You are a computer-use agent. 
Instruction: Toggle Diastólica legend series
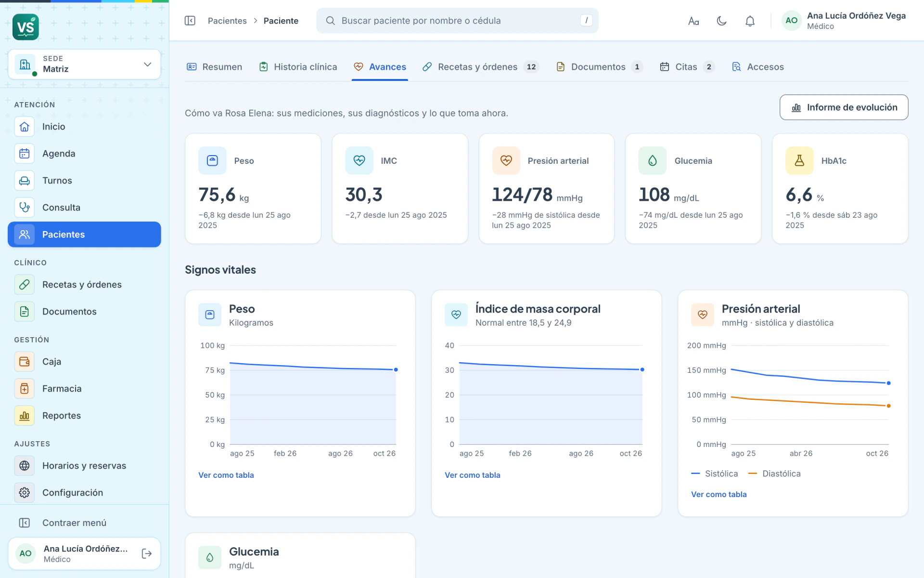click(775, 473)
